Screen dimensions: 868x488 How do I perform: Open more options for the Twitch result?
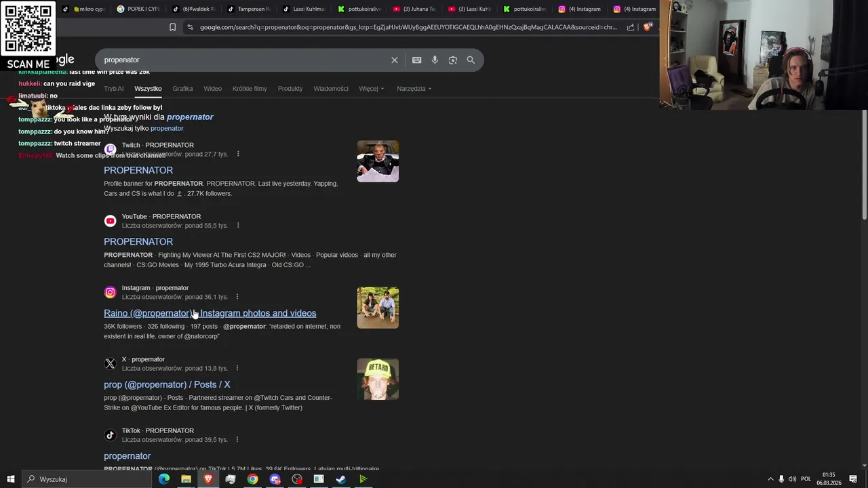[238, 154]
